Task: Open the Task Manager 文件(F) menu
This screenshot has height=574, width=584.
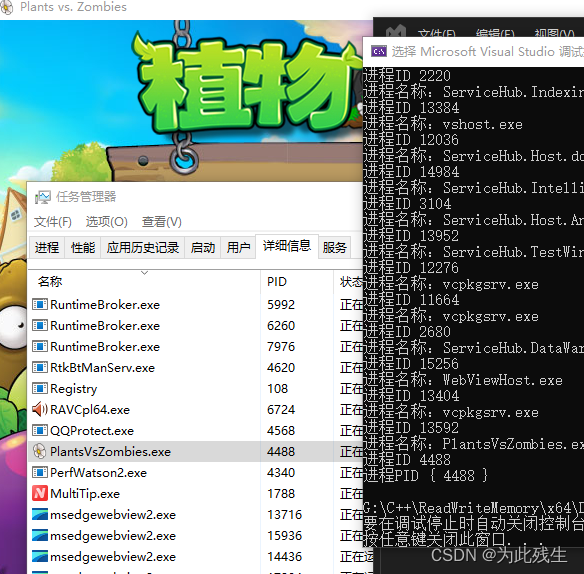Action: coord(53,222)
